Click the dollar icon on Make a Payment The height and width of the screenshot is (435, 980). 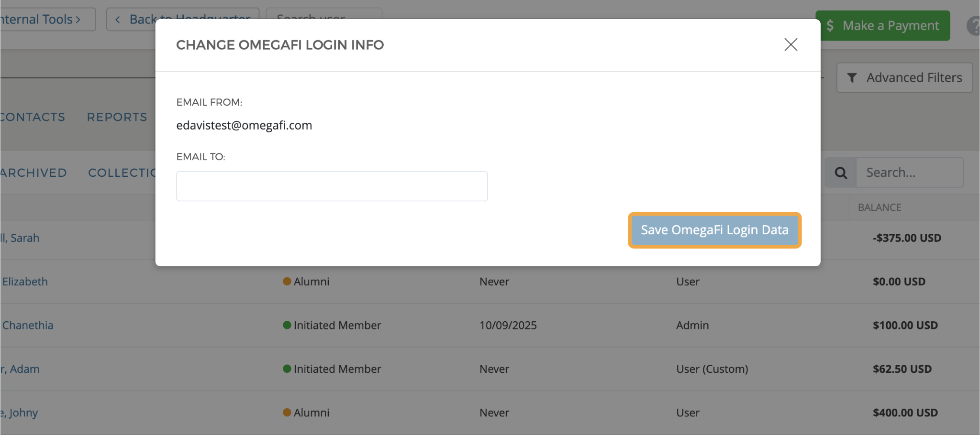pyautogui.click(x=831, y=25)
